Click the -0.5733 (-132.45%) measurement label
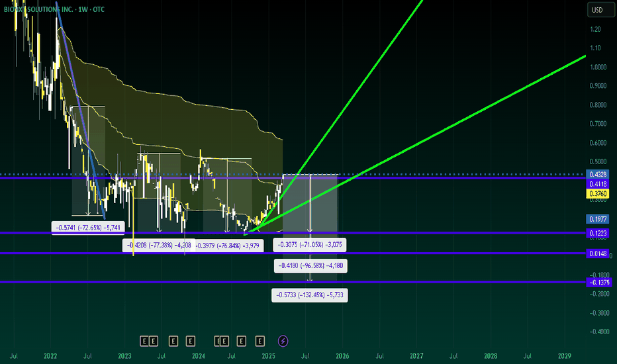Viewport: 617px width, 364px height. (310, 295)
